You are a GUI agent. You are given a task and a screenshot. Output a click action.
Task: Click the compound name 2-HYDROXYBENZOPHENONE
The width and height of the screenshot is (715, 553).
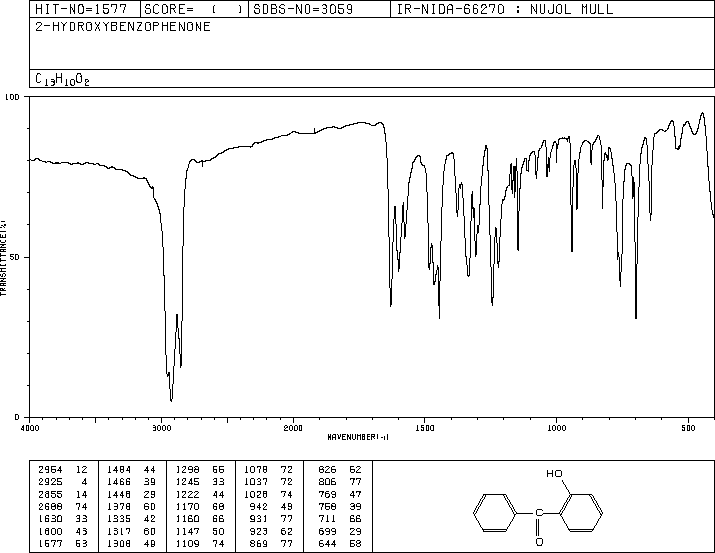click(123, 27)
